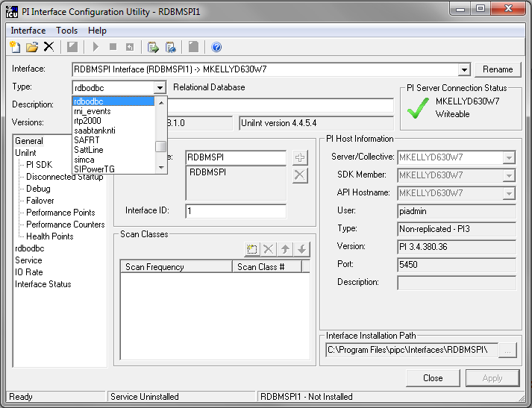Select Service tree item

pyautogui.click(x=28, y=260)
